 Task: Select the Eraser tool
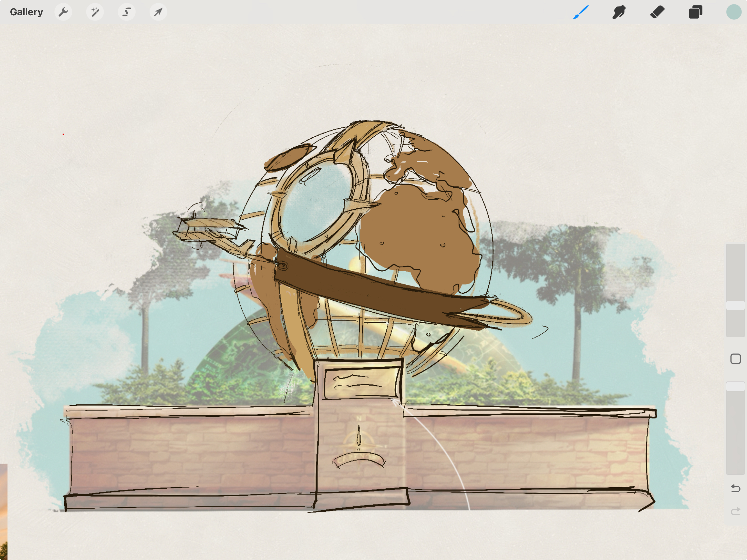657,12
